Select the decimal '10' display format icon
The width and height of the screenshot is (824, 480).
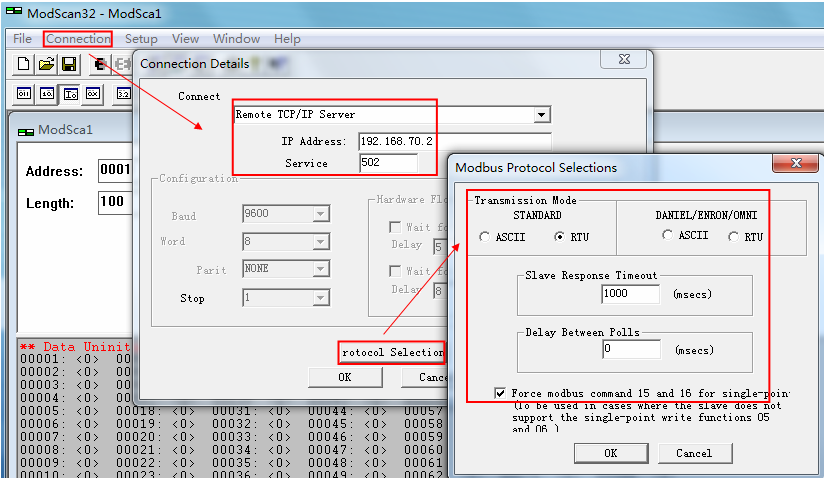(x=47, y=94)
